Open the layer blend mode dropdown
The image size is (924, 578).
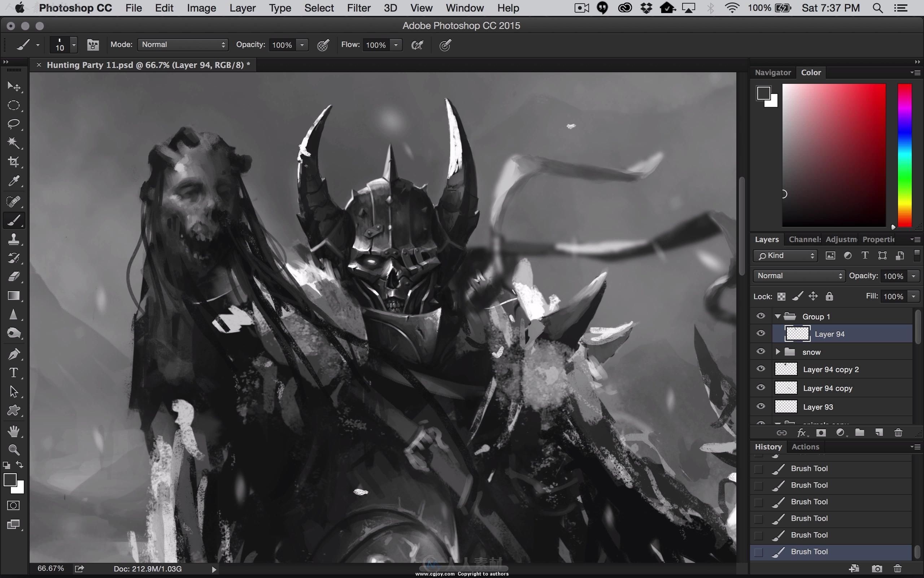[x=799, y=276]
